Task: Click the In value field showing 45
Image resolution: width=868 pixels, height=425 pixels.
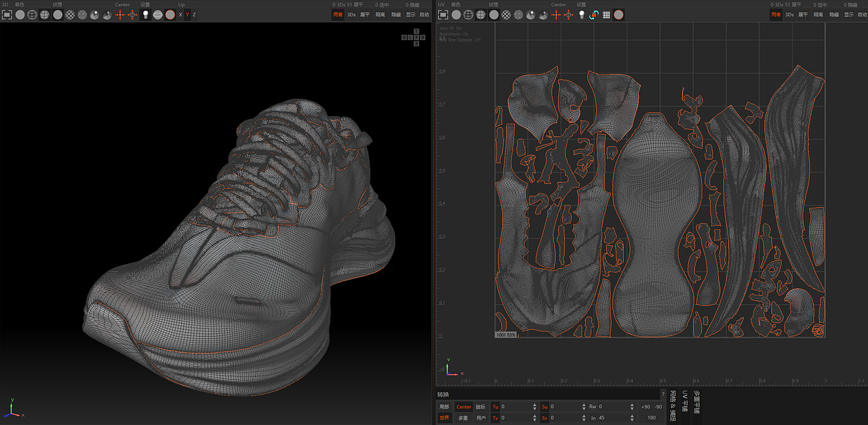Action: [619, 418]
